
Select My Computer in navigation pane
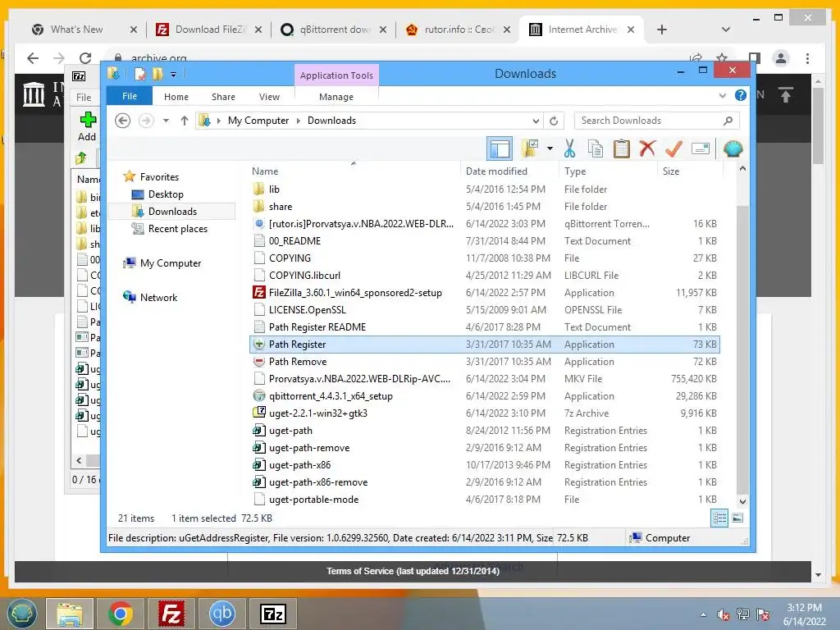[x=171, y=263]
